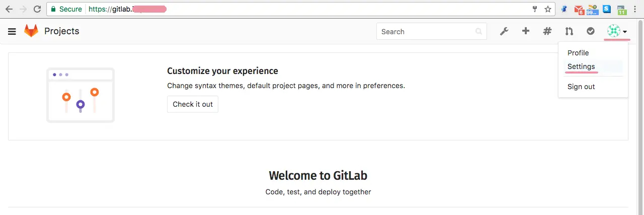Viewport: 644px width, 215px height.
Task: Open the Admin area wrench icon
Action: (x=504, y=31)
